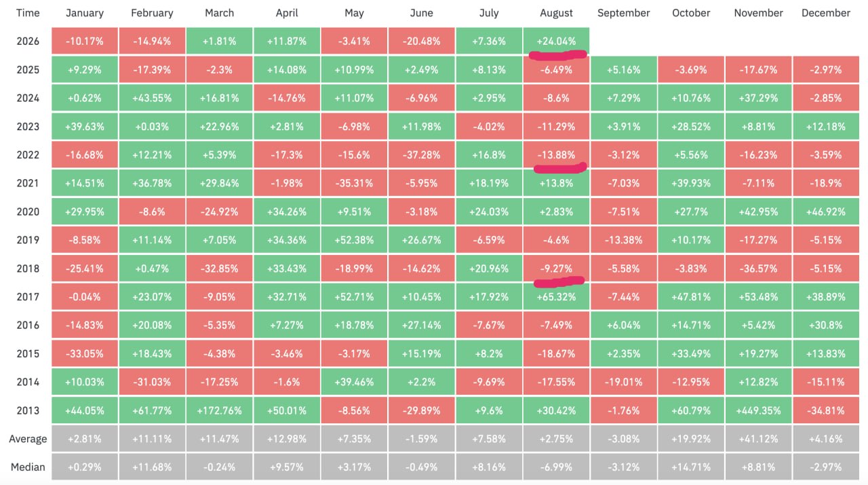The height and width of the screenshot is (485, 868).
Task: Click the August median -6.99% cell
Action: pyautogui.click(x=556, y=467)
